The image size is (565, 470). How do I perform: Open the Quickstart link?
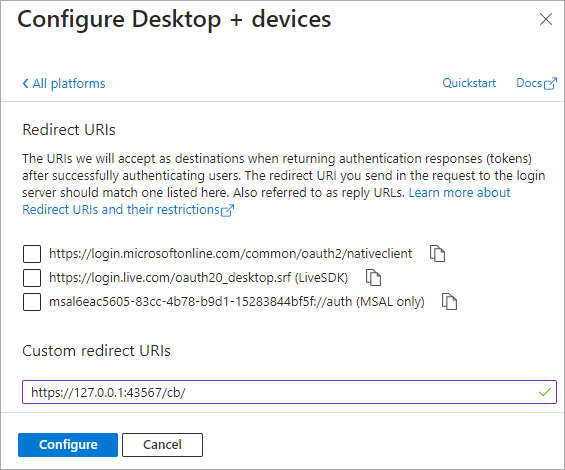click(x=469, y=83)
